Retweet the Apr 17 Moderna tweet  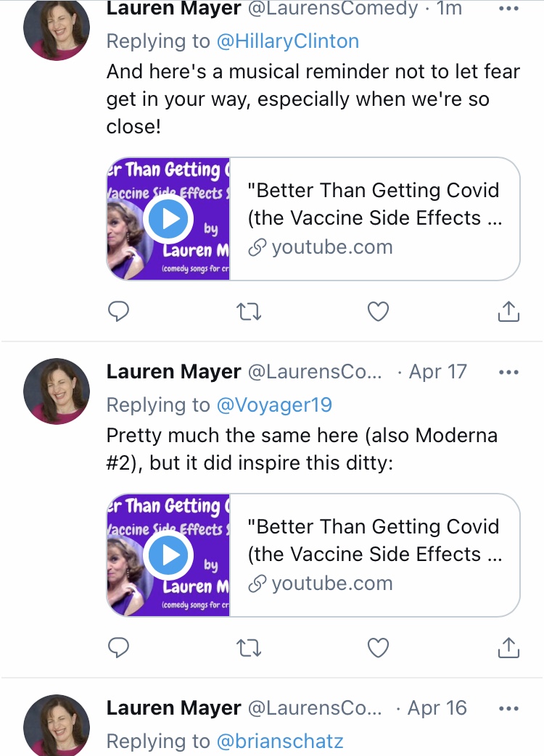pos(250,648)
